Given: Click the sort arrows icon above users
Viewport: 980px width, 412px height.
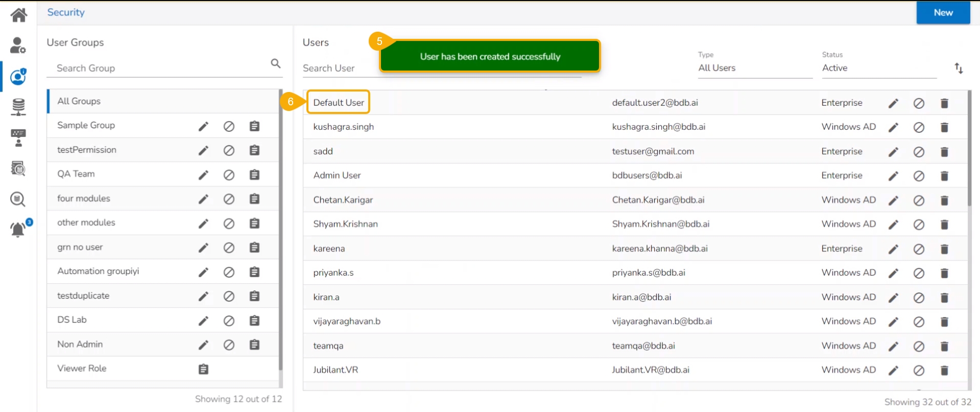Looking at the screenshot, I should tap(959, 68).
